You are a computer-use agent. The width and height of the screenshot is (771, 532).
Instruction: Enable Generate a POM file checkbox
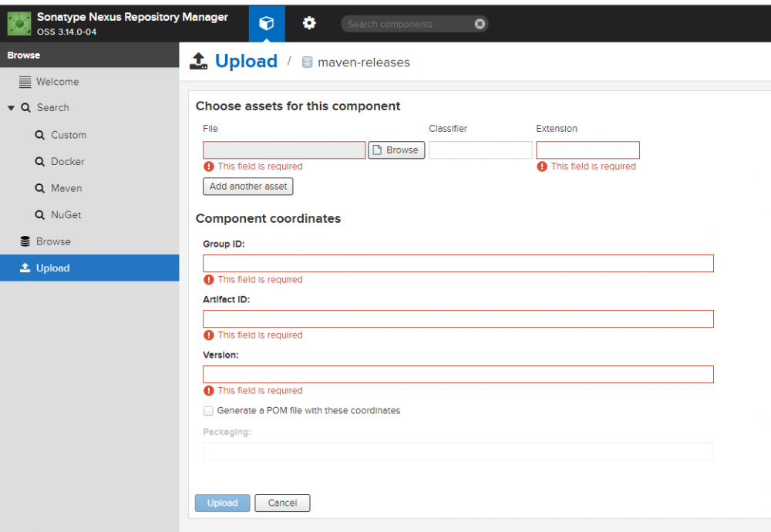point(208,411)
